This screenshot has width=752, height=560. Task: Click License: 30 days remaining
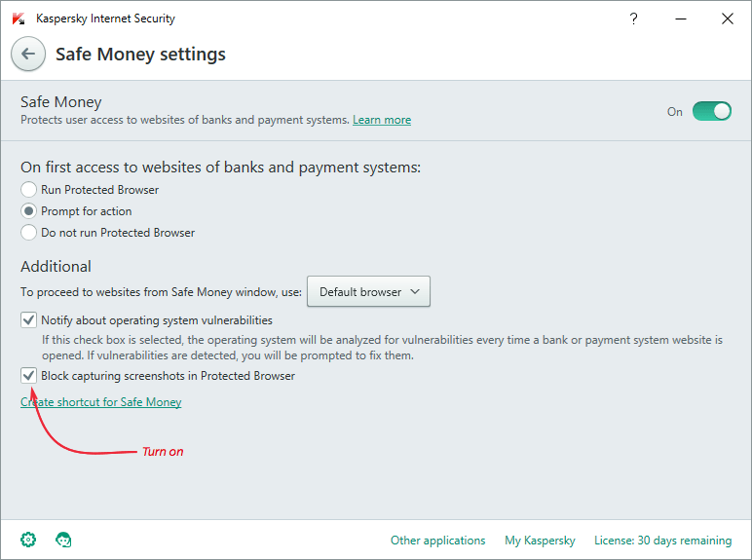tap(662, 541)
